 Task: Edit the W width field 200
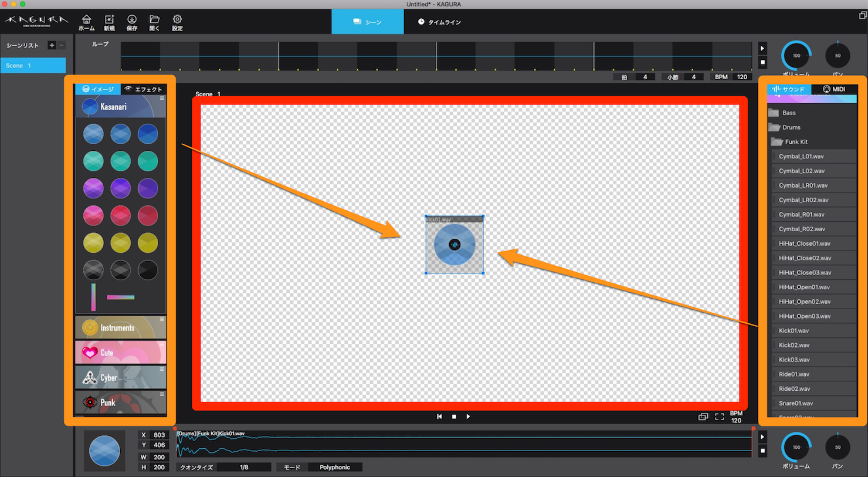click(159, 457)
